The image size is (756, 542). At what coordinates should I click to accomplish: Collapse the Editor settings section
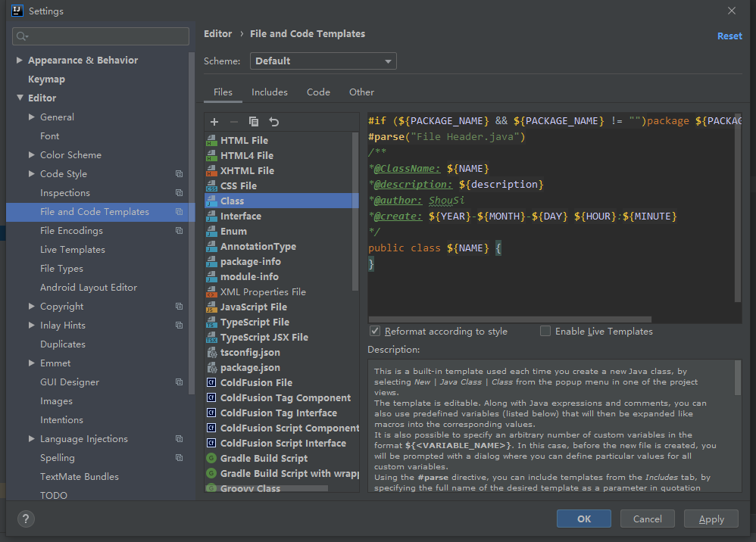(x=20, y=98)
